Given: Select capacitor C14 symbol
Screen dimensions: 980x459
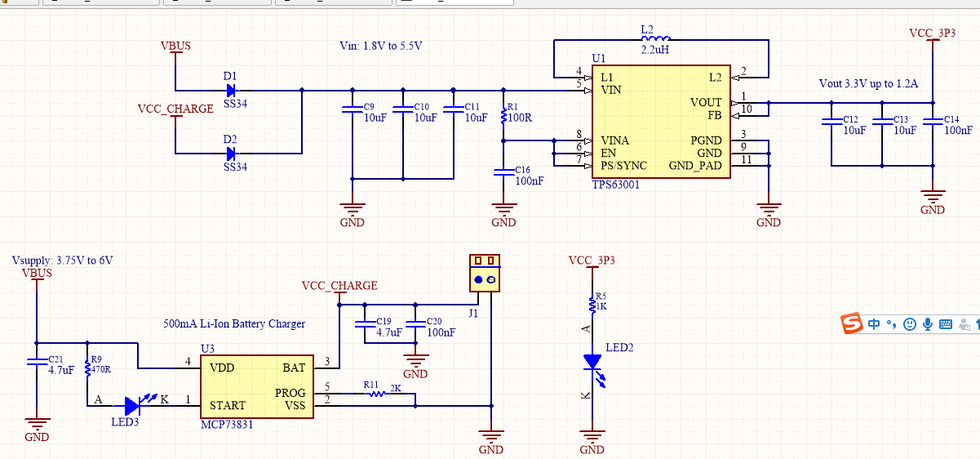Looking at the screenshot, I should [933, 120].
